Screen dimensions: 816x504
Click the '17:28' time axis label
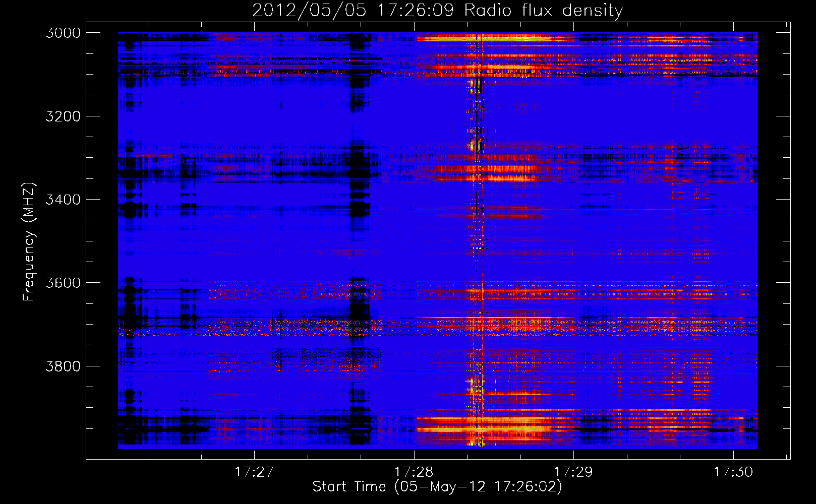(x=414, y=472)
